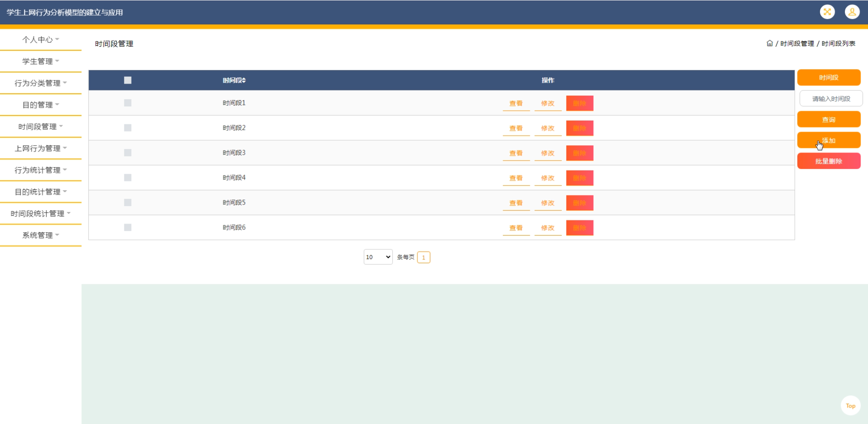Image resolution: width=868 pixels, height=424 pixels.
Task: View details of 时间段4
Action: click(516, 178)
